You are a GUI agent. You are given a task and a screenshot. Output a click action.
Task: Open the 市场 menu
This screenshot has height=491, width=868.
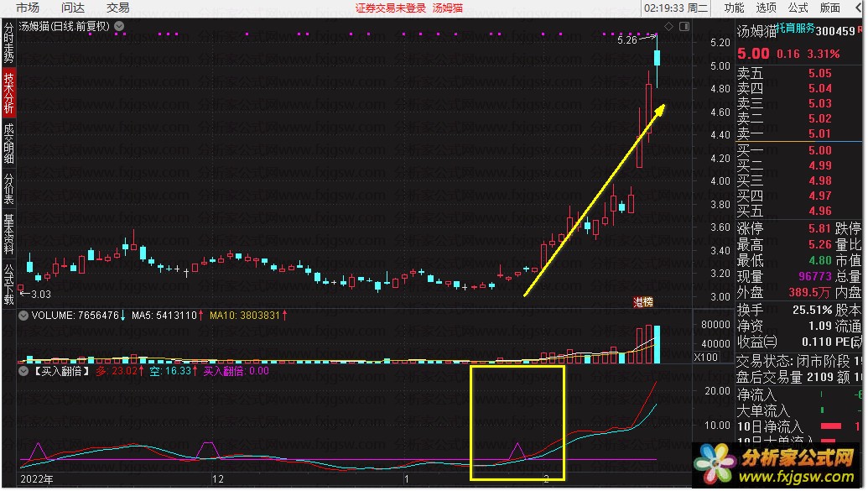[x=27, y=8]
